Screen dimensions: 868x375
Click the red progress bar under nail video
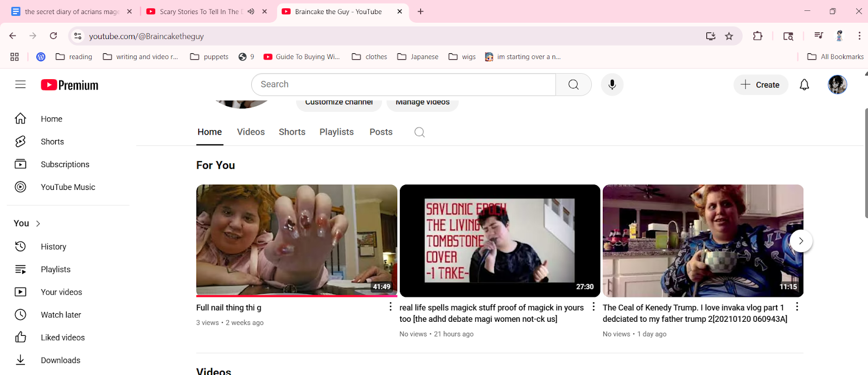click(297, 296)
